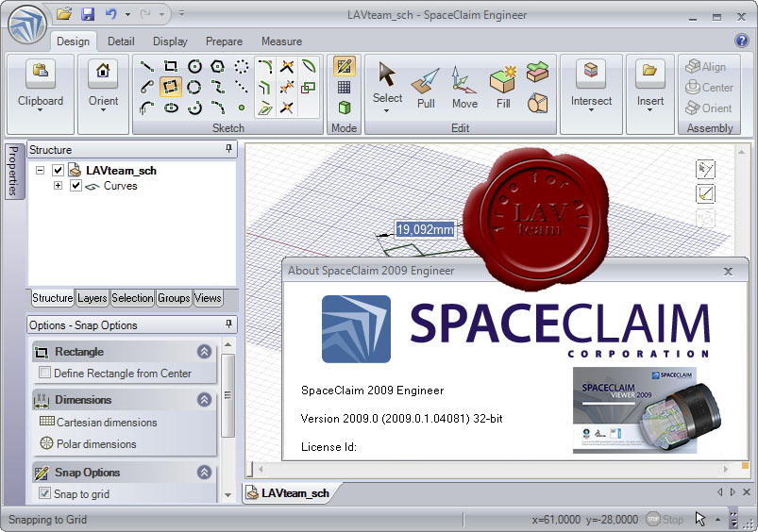Select the Spline sketch tool
The image size is (758, 532).
pos(217,87)
